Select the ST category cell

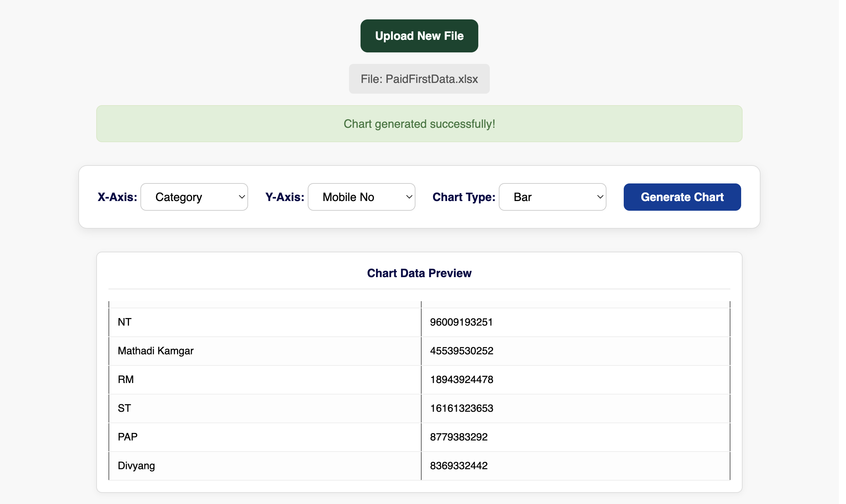pyautogui.click(x=265, y=409)
